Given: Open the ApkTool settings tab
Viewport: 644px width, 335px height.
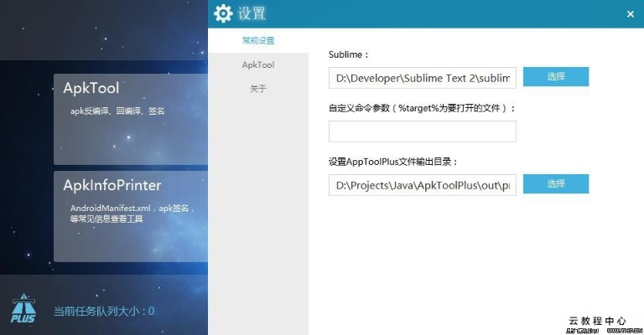Looking at the screenshot, I should click(x=258, y=64).
